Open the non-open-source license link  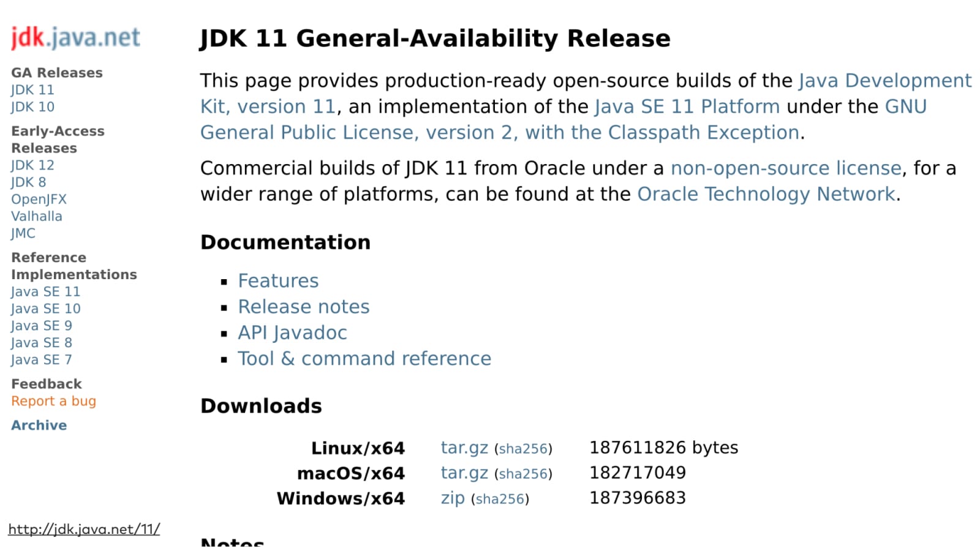786,168
